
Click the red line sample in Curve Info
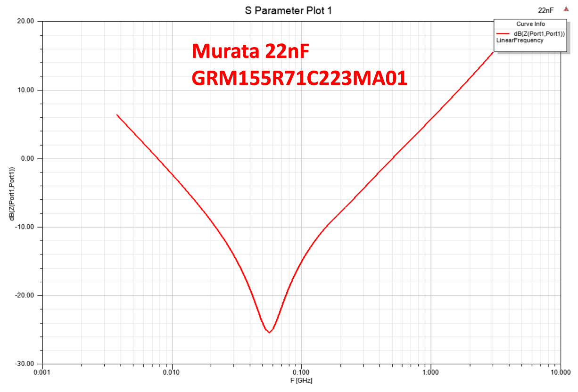503,34
